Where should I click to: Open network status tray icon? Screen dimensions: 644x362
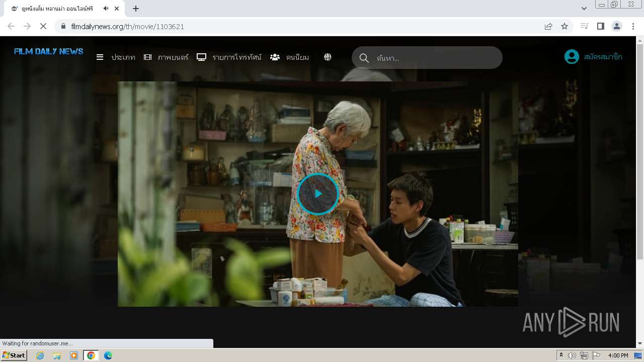584,355
